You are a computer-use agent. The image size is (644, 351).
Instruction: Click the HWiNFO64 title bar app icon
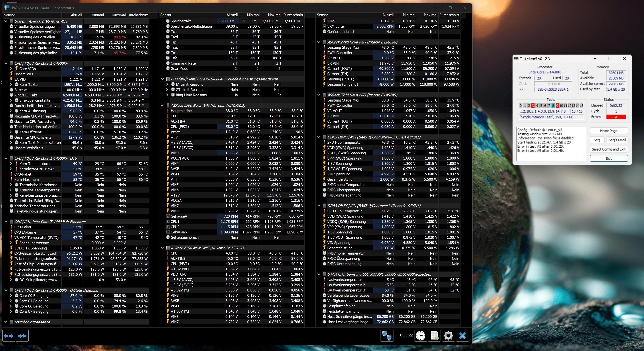(x=7, y=8)
